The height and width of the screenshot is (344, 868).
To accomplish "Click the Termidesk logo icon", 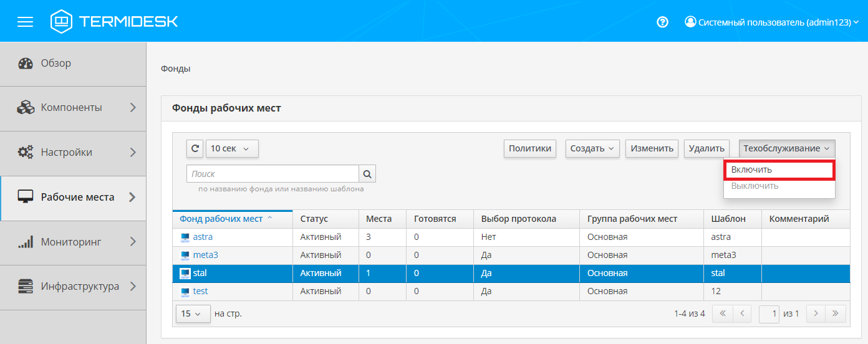I will click(61, 22).
